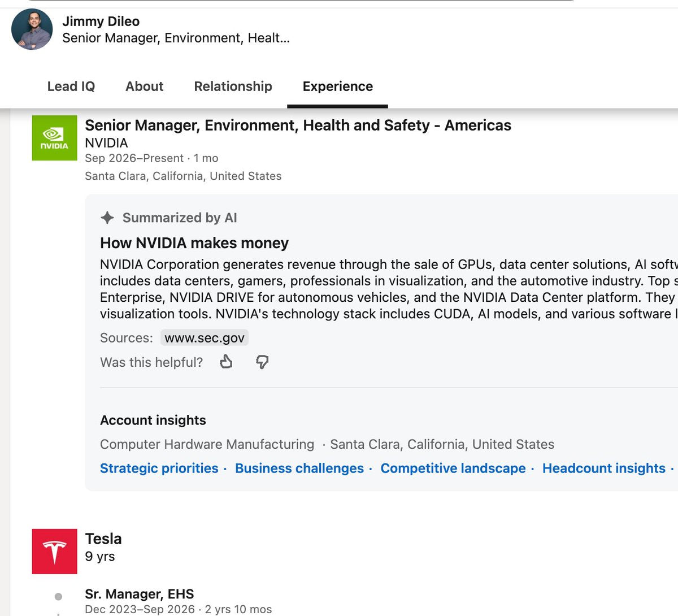Screen dimensions: 678x616
Task: Click the Santa Clara, California location under NVIDIA
Action: [183, 176]
